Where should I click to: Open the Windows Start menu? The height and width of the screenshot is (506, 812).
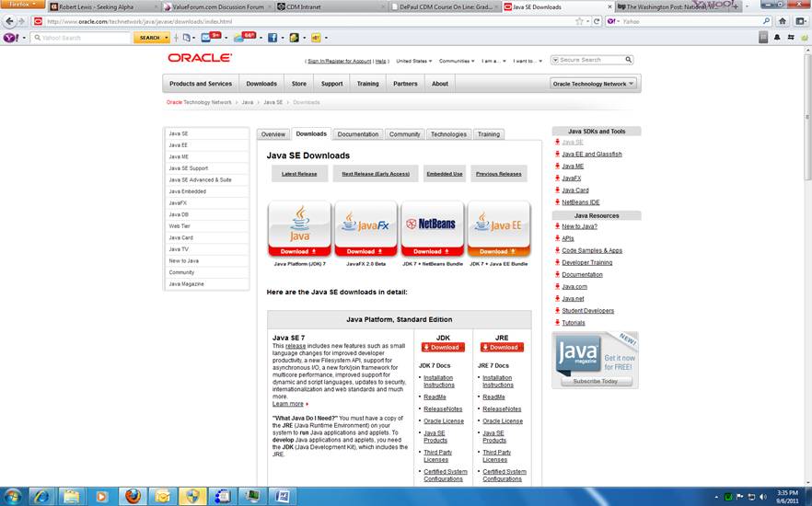click(11, 497)
